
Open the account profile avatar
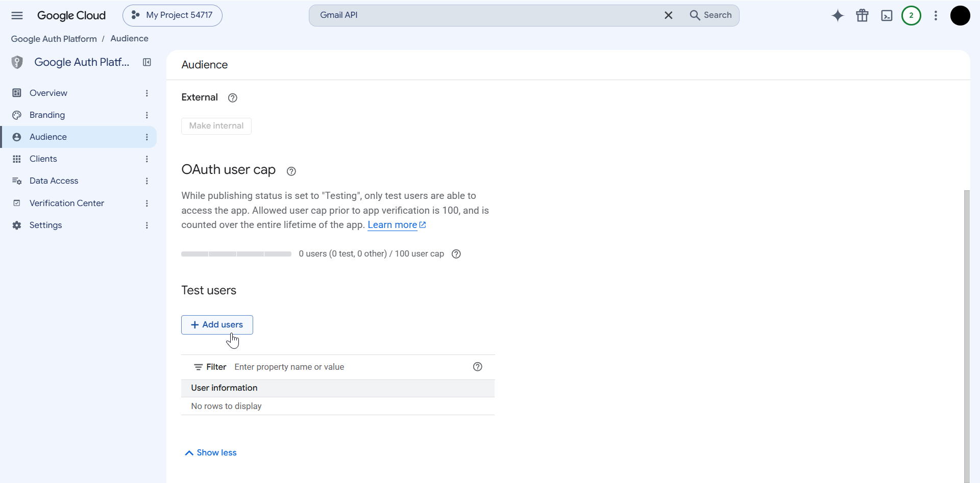pyautogui.click(x=960, y=15)
